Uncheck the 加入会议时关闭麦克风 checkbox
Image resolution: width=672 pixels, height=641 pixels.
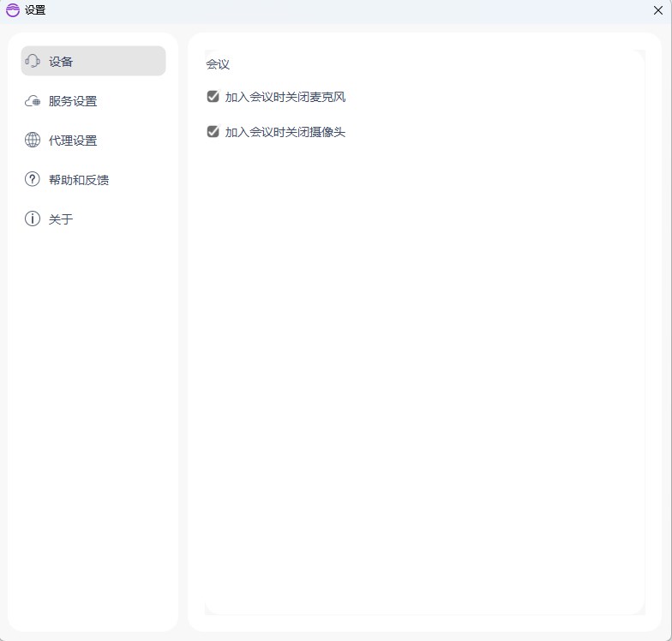pyautogui.click(x=213, y=97)
